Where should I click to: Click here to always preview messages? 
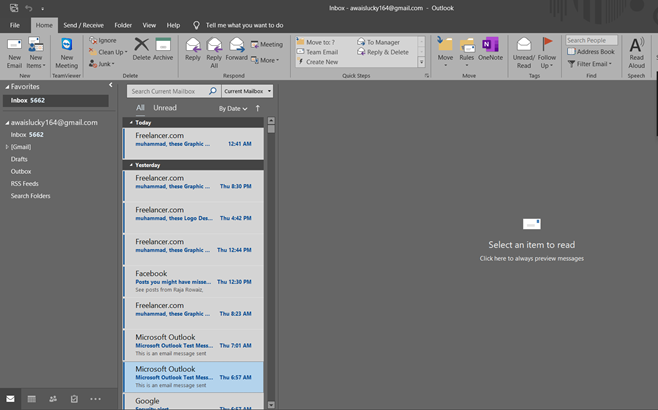tap(532, 259)
